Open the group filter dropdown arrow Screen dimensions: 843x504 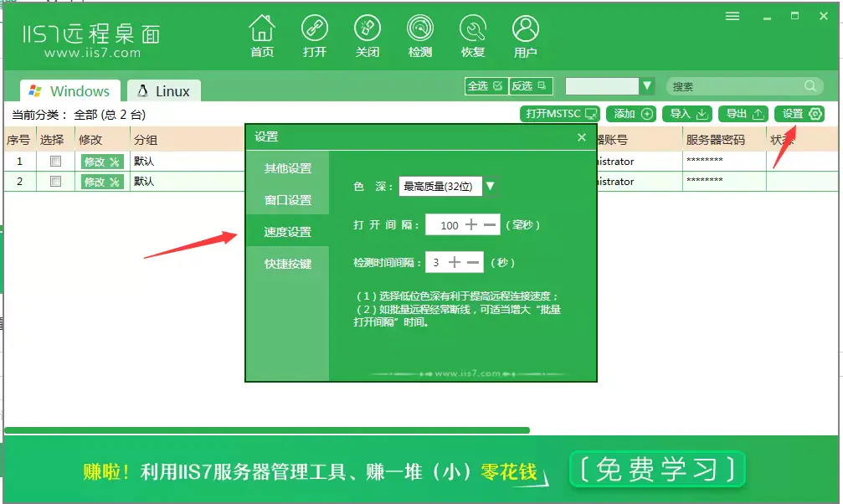(647, 86)
